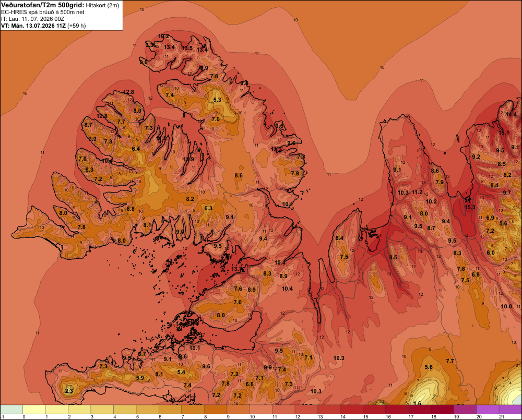
Task: Select the 6.0 temperature value
Action: pyautogui.click(x=491, y=253)
